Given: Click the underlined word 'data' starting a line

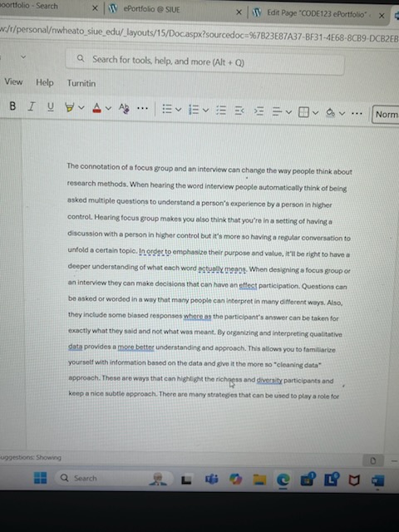Looking at the screenshot, I should (76, 347).
